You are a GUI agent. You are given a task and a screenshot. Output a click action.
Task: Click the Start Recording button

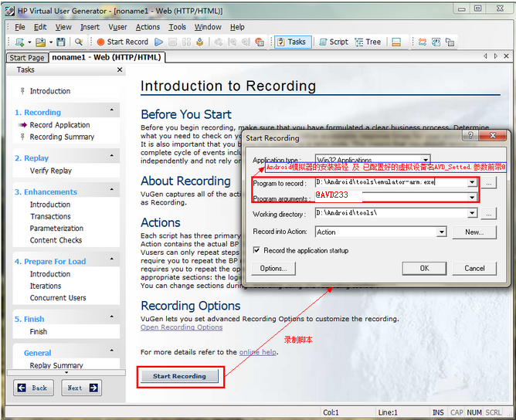[x=180, y=376]
